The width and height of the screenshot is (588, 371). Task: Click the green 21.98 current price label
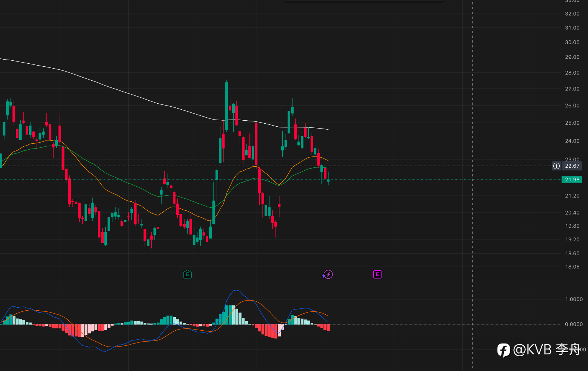tap(572, 179)
